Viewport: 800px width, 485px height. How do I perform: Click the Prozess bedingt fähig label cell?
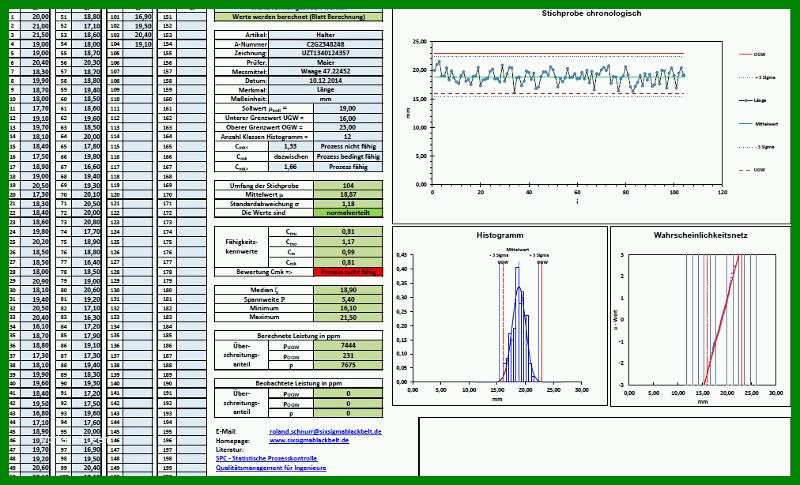point(348,157)
